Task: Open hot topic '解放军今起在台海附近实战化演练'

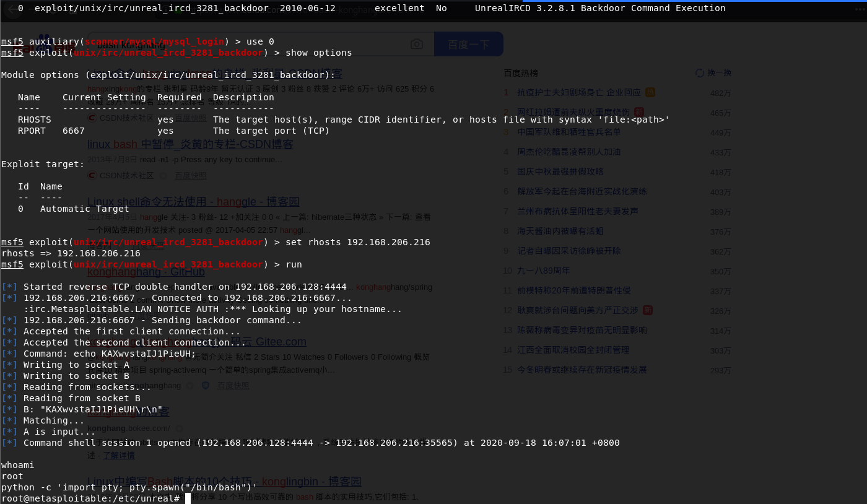Action: [x=582, y=191]
